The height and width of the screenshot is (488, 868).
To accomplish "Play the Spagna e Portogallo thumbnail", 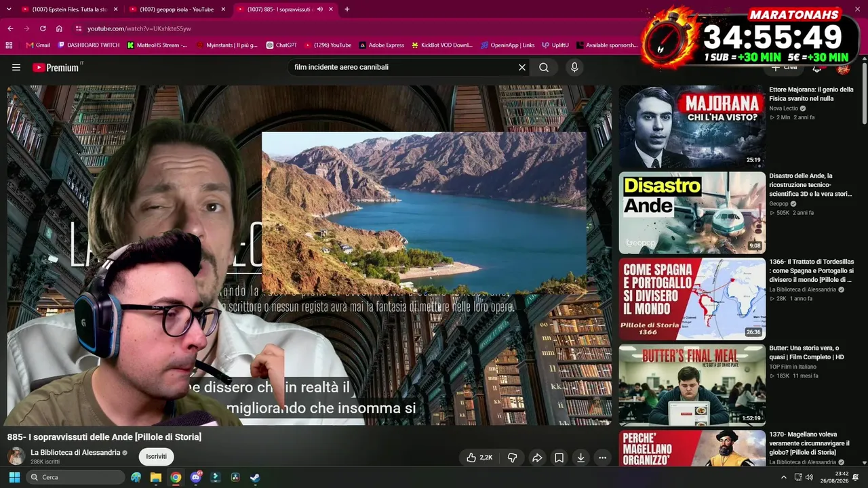I will coord(692,299).
